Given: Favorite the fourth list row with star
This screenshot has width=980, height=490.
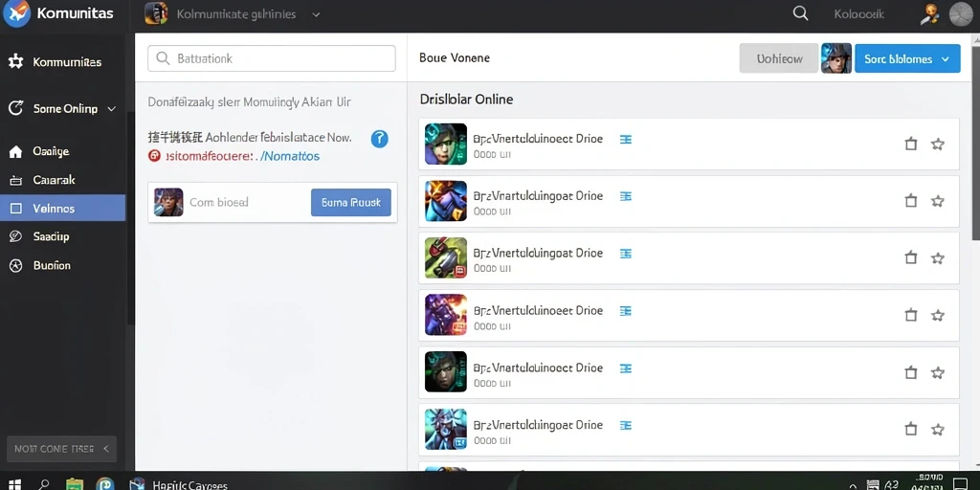Looking at the screenshot, I should [x=938, y=315].
